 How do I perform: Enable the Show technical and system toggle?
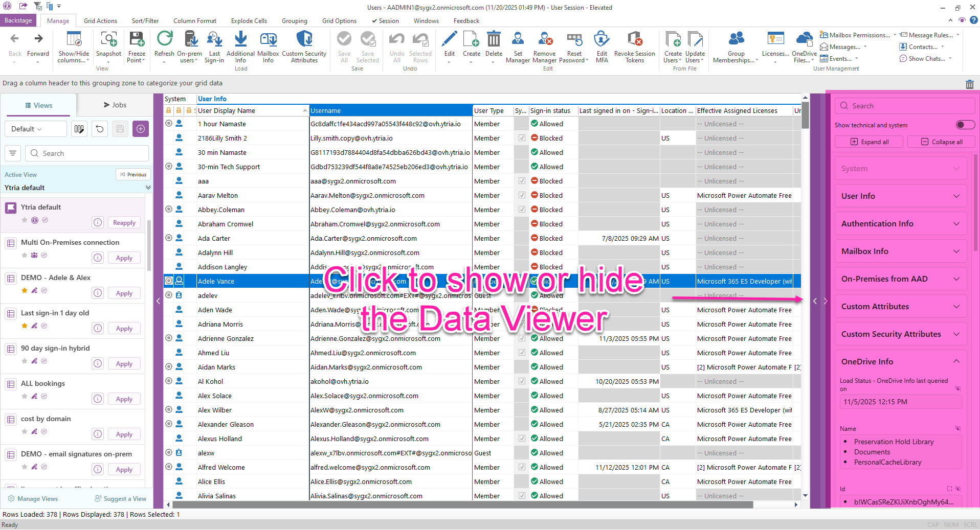(x=965, y=125)
